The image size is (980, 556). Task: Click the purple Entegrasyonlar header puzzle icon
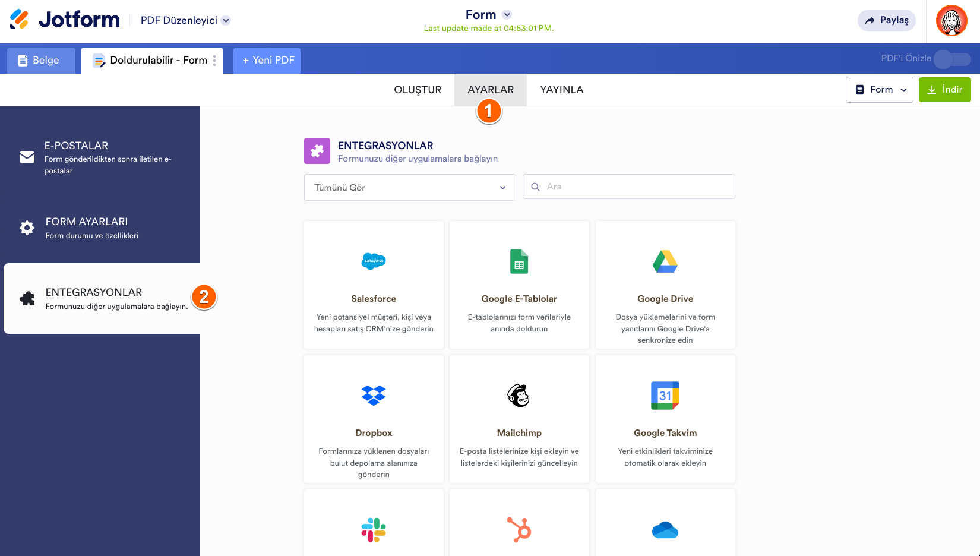click(x=317, y=151)
